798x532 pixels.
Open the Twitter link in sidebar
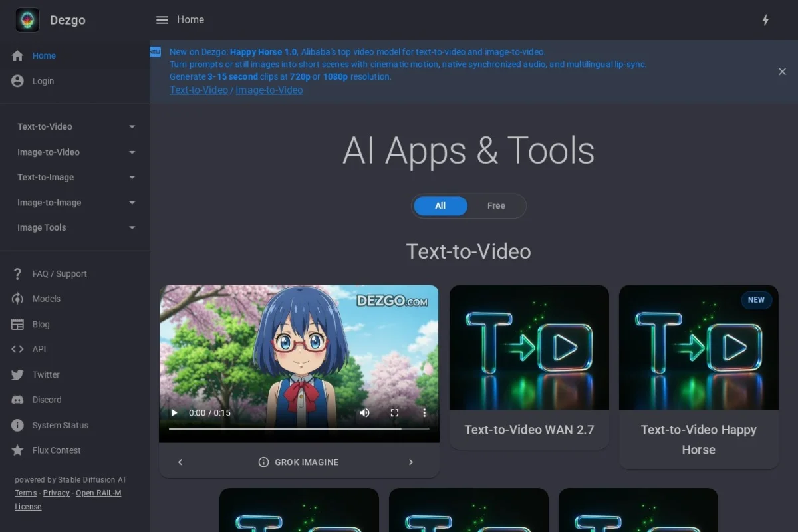pyautogui.click(x=75, y=375)
